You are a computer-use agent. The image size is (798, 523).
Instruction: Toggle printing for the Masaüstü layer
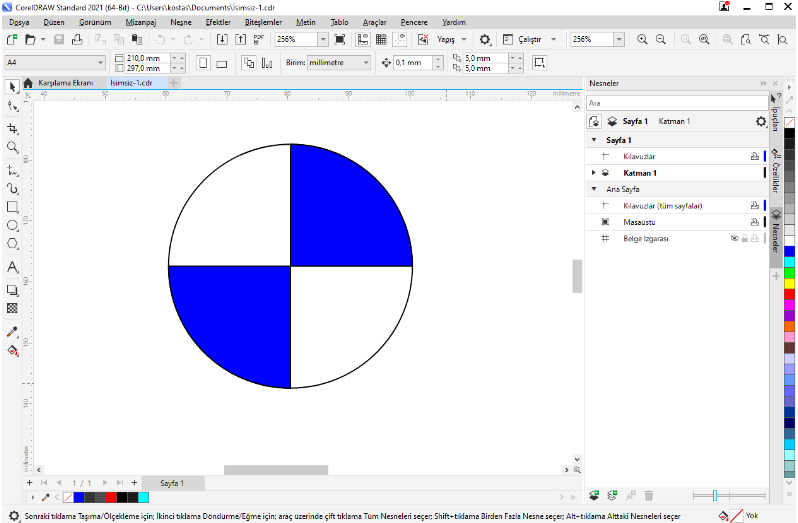(755, 222)
